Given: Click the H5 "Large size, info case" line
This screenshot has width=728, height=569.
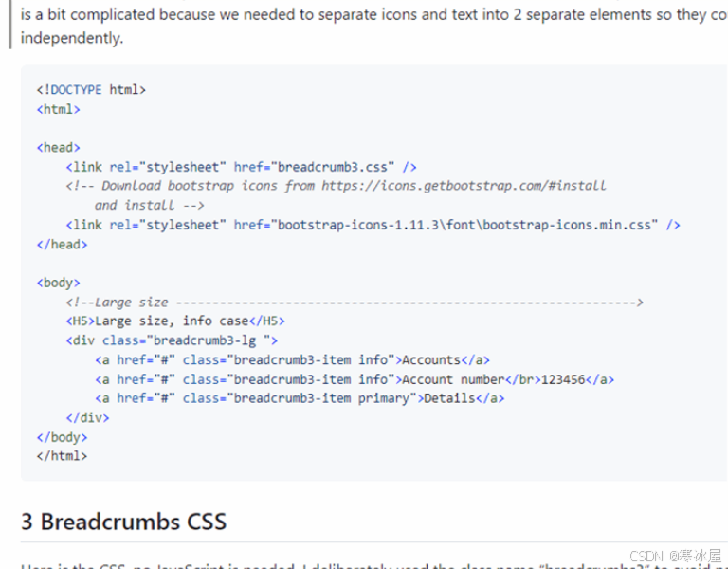Looking at the screenshot, I should (x=175, y=321).
